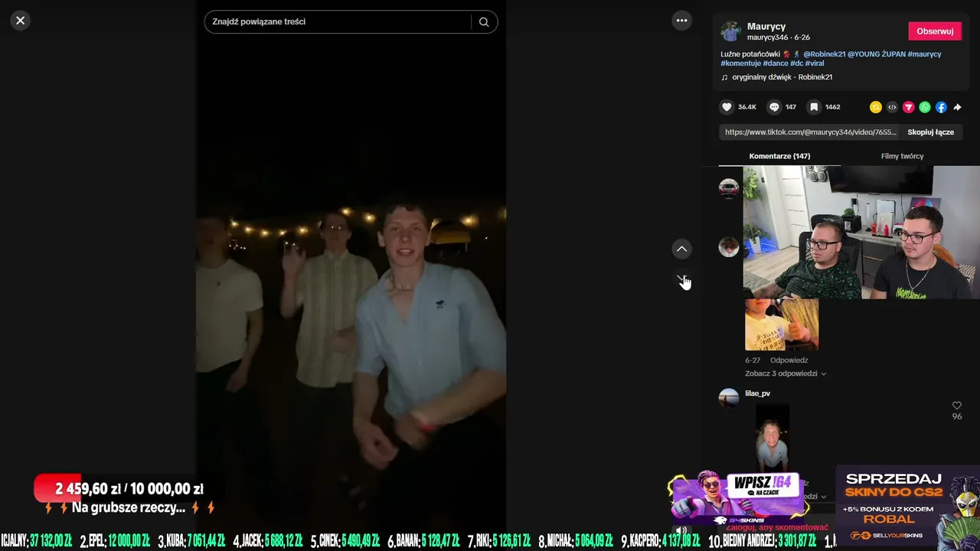Image resolution: width=980 pixels, height=551 pixels.
Task: Open the #maurycy hashtag
Action: (924, 54)
